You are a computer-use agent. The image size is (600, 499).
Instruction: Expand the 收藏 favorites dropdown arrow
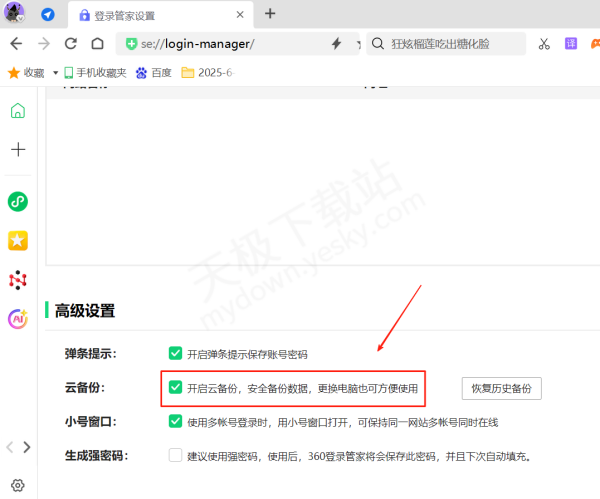[55, 73]
